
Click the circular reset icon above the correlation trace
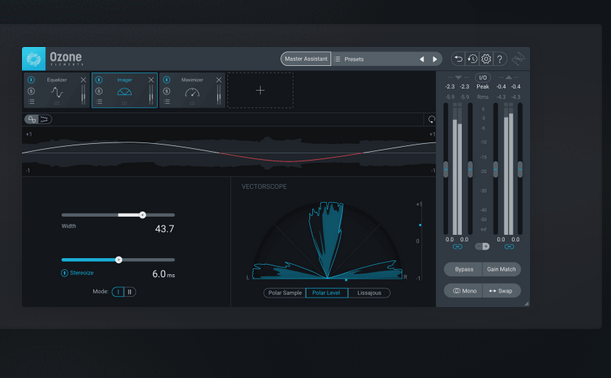431,119
